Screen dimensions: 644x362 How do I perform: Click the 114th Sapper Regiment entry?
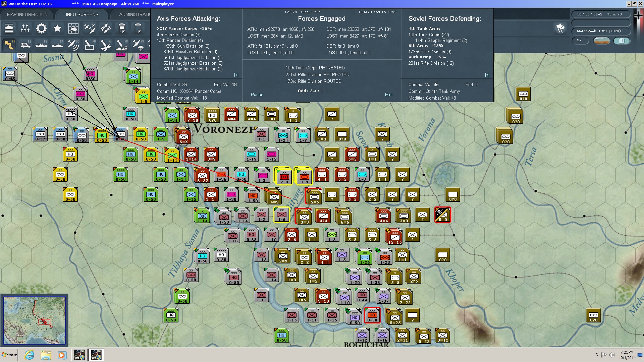click(441, 41)
